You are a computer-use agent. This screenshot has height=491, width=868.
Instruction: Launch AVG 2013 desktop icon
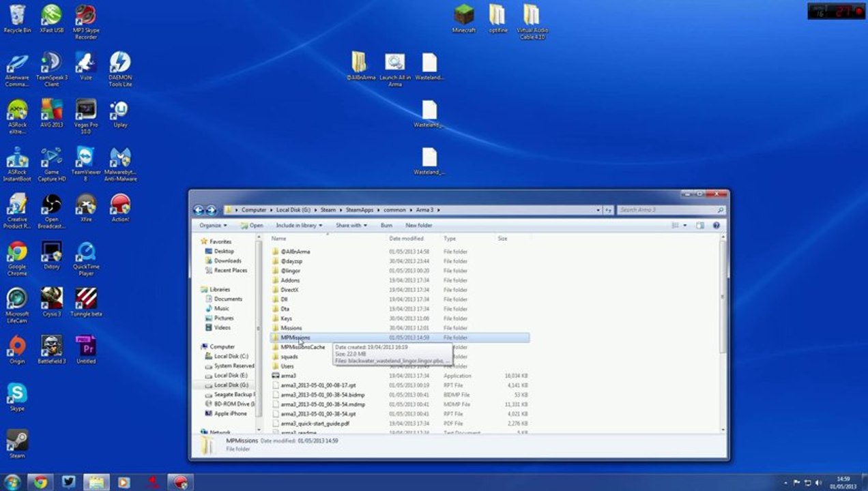point(51,113)
